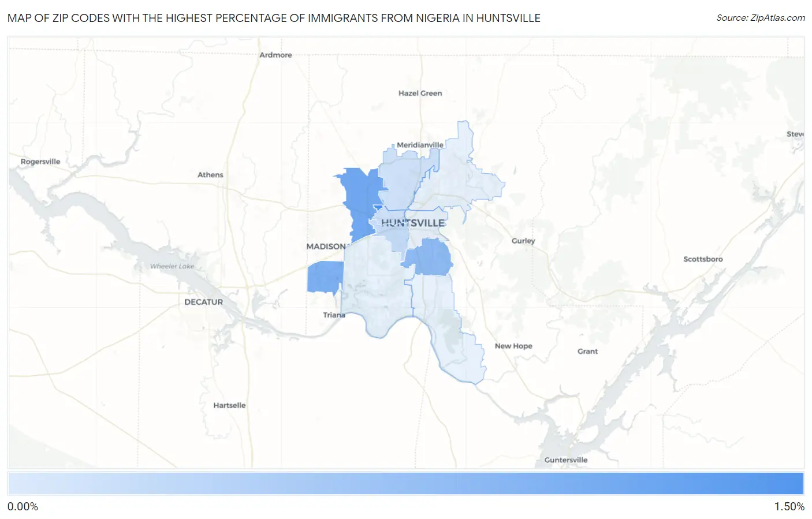Click the Scottsboro town label
Screen dimensions: 812x519
pos(703,259)
